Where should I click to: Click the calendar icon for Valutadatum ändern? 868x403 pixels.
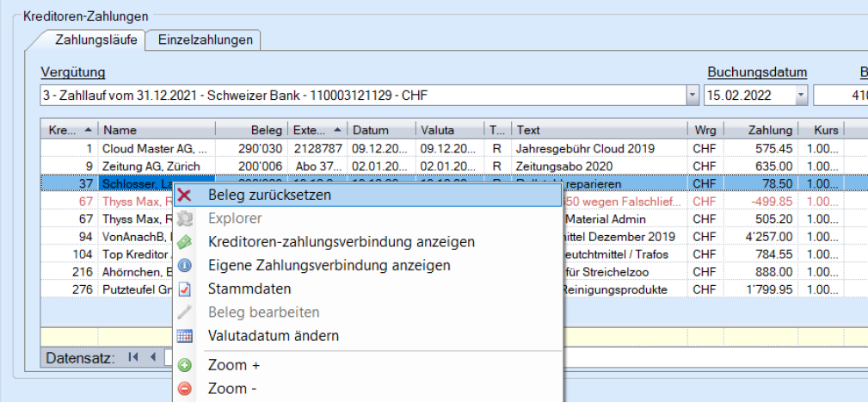click(184, 336)
